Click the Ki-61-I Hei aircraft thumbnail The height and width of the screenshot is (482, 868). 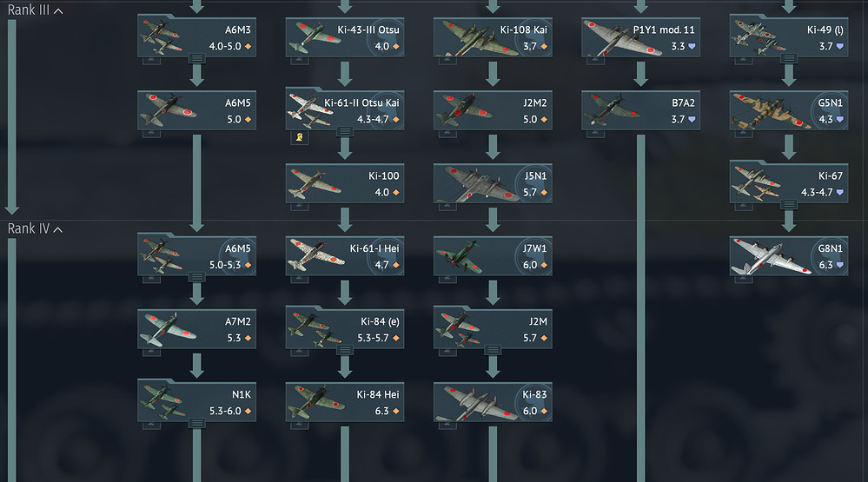316,254
